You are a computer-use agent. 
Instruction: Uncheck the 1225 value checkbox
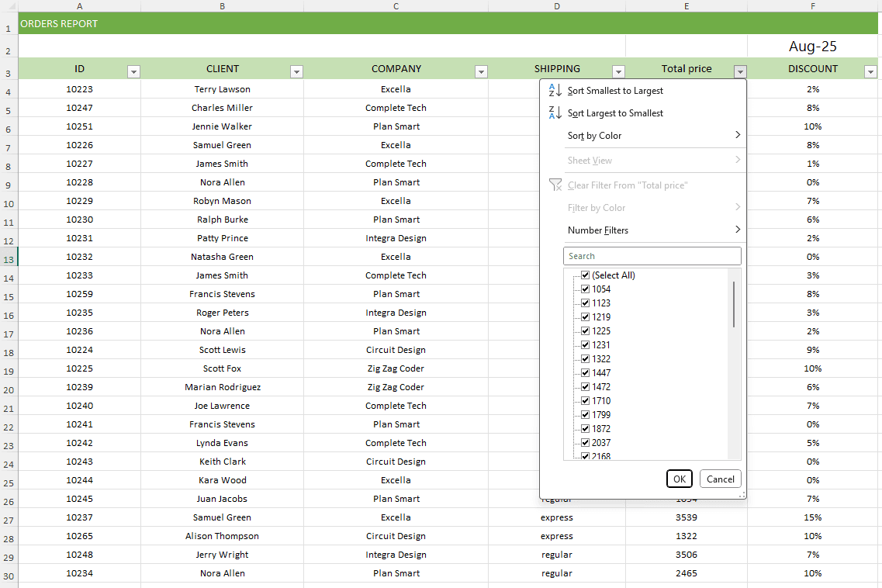585,331
